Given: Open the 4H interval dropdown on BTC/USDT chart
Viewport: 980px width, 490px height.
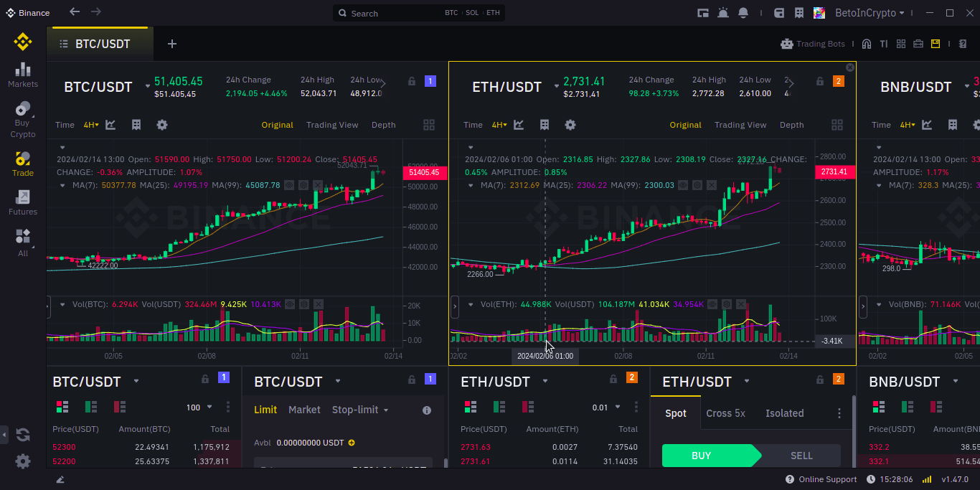Looking at the screenshot, I should (x=91, y=125).
